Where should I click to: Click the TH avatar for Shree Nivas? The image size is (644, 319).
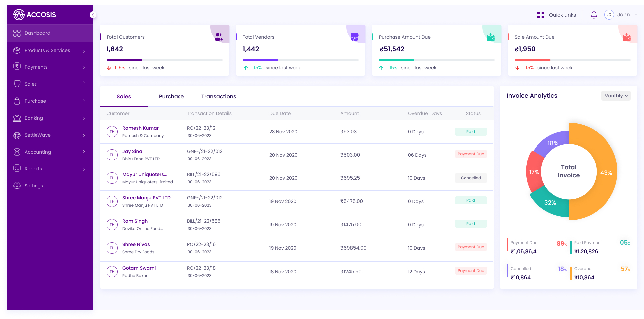tap(112, 248)
